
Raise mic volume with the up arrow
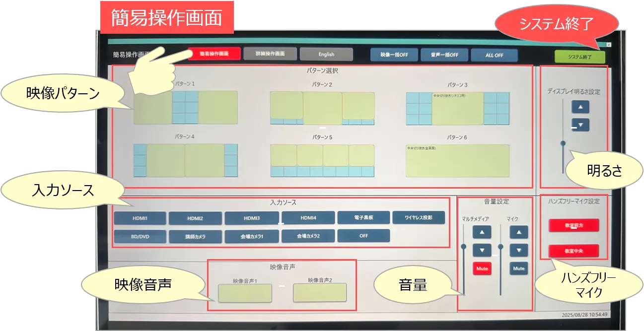tap(518, 232)
